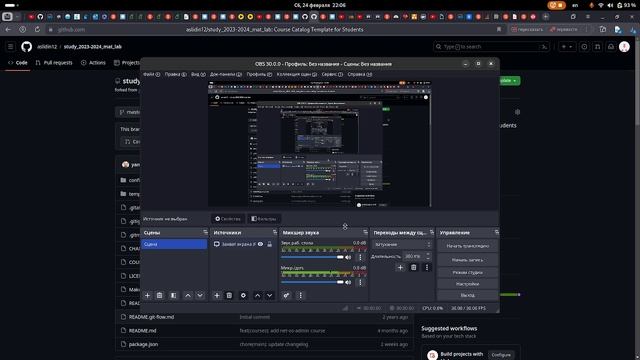Open scene filters in the Scenes dock toolbar
Image resolution: width=640 pixels, height=360 pixels.
(x=173, y=296)
